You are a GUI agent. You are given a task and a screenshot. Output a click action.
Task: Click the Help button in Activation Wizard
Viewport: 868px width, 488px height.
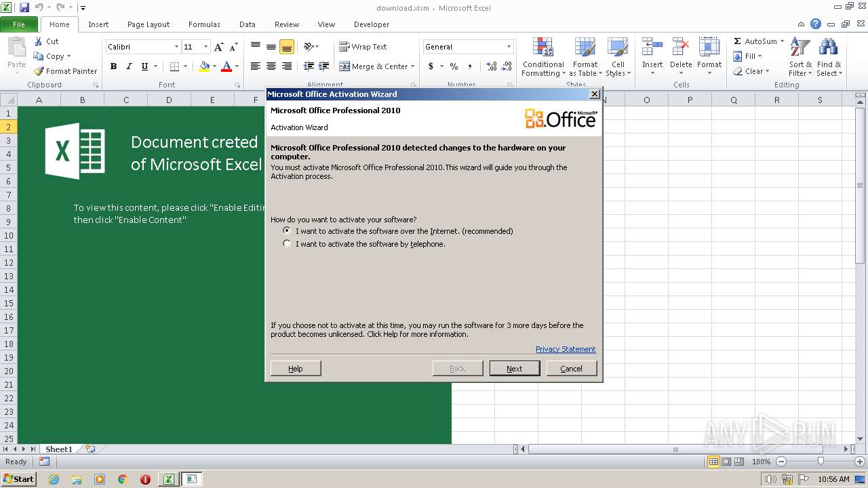[x=296, y=369]
